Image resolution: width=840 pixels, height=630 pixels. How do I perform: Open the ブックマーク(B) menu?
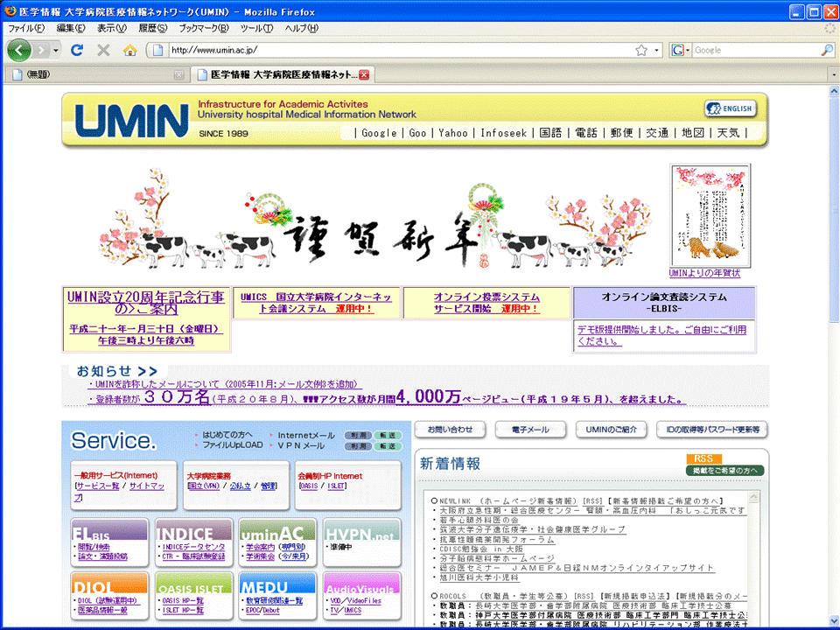tap(203, 28)
